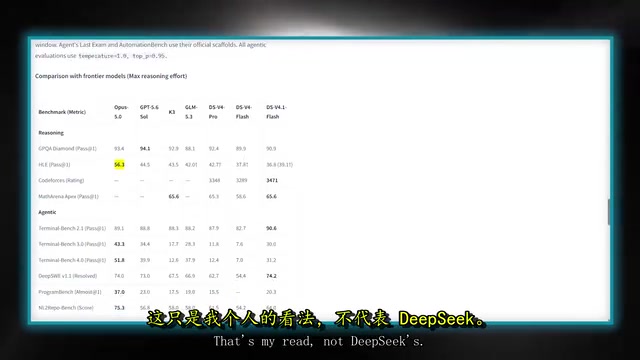Click the 'Reasoning' section label
The width and height of the screenshot is (640, 360).
coord(51,133)
